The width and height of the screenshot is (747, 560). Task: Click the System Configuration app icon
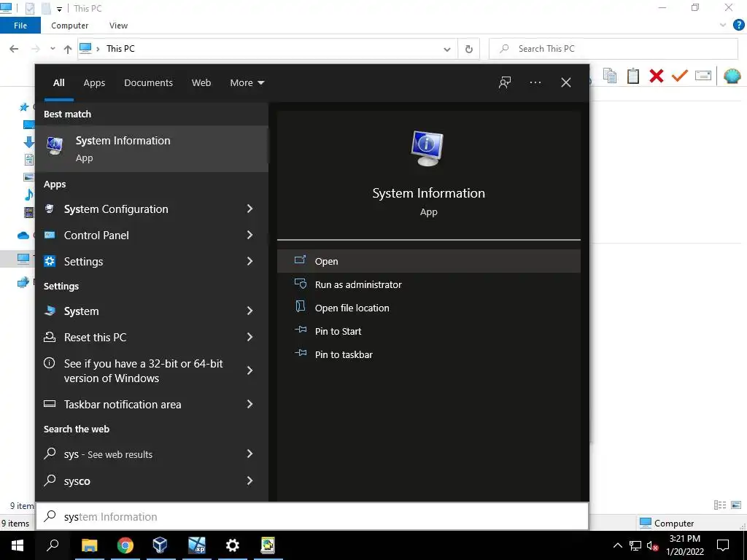(x=50, y=209)
